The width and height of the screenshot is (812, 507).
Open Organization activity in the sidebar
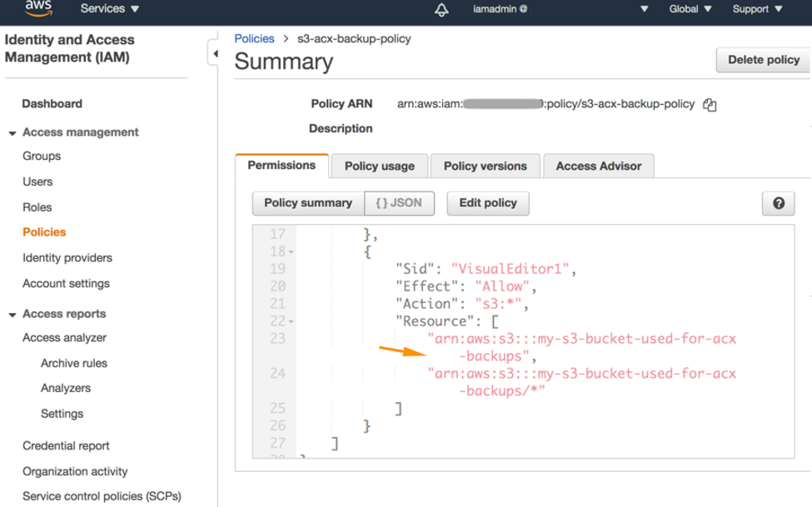pyautogui.click(x=75, y=471)
